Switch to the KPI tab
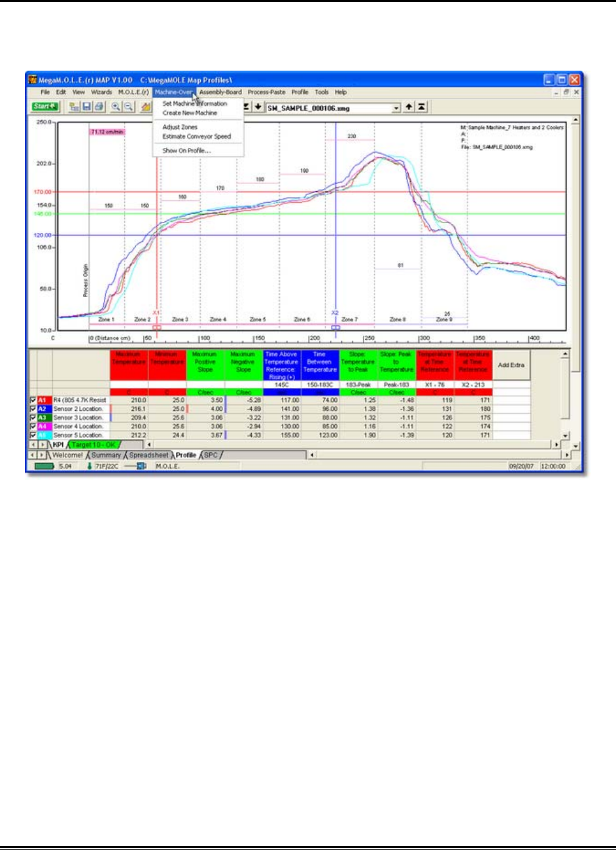 (58, 445)
